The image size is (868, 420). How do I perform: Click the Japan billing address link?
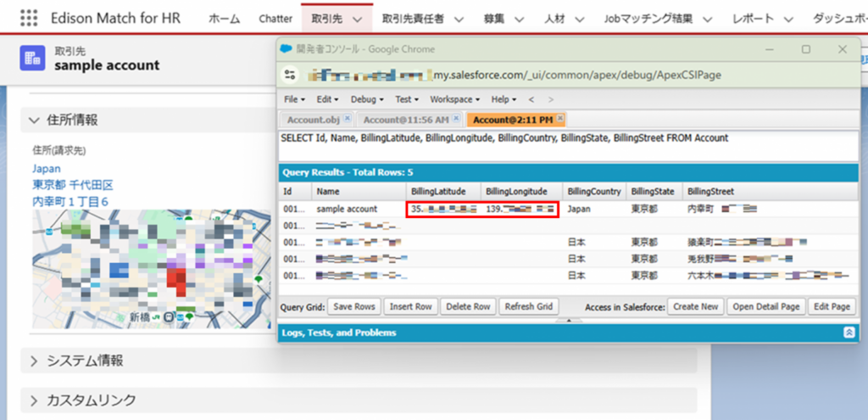point(46,168)
